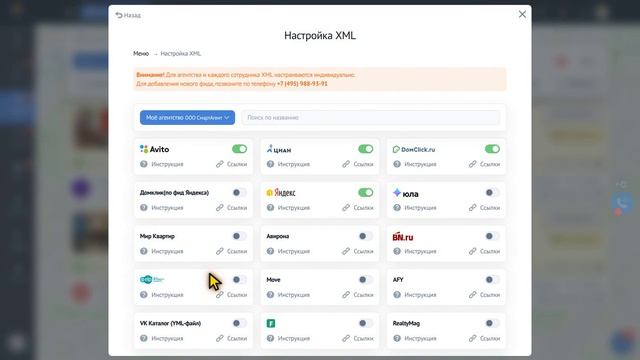Enable the Юла feed toggle
Image resolution: width=640 pixels, height=360 pixels.
pyautogui.click(x=492, y=193)
